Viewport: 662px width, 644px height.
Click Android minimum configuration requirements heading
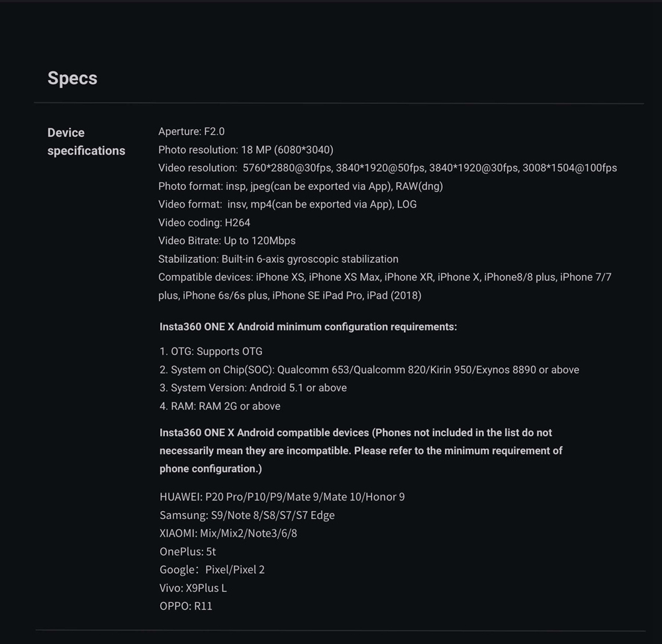(308, 327)
